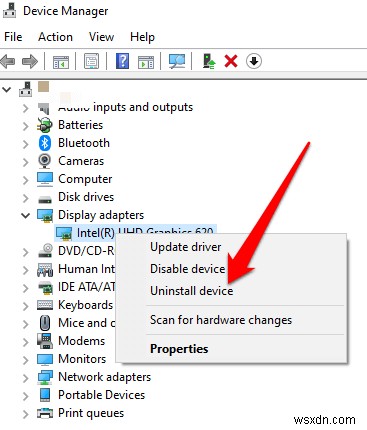This screenshot has width=367, height=430.
Task: Click the Display adapters category icon
Action: 45,215
